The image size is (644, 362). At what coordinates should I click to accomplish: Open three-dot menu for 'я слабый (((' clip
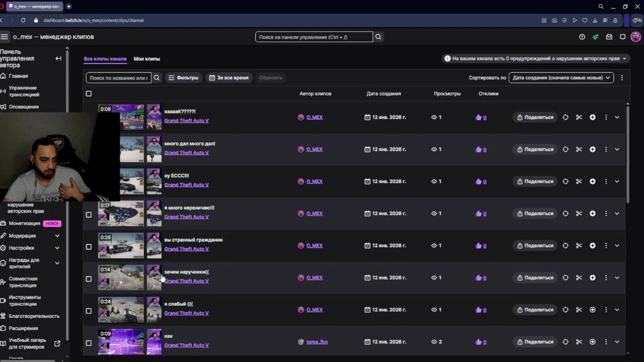(x=606, y=310)
